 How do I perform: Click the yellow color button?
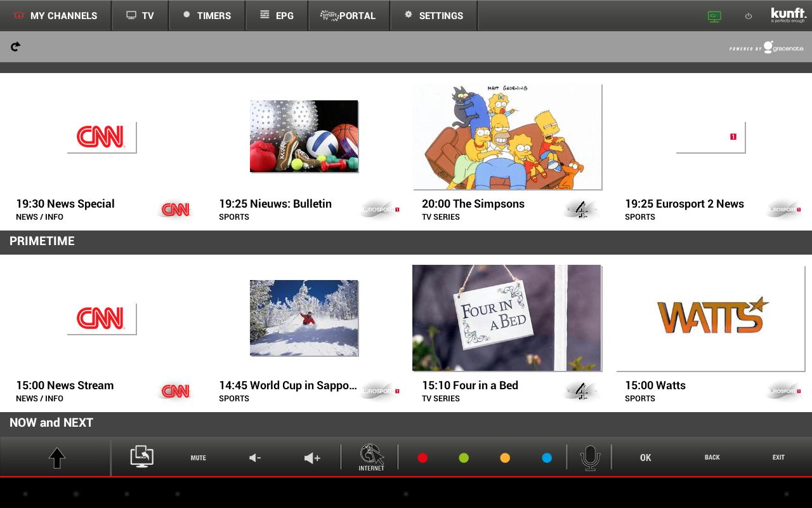point(505,458)
